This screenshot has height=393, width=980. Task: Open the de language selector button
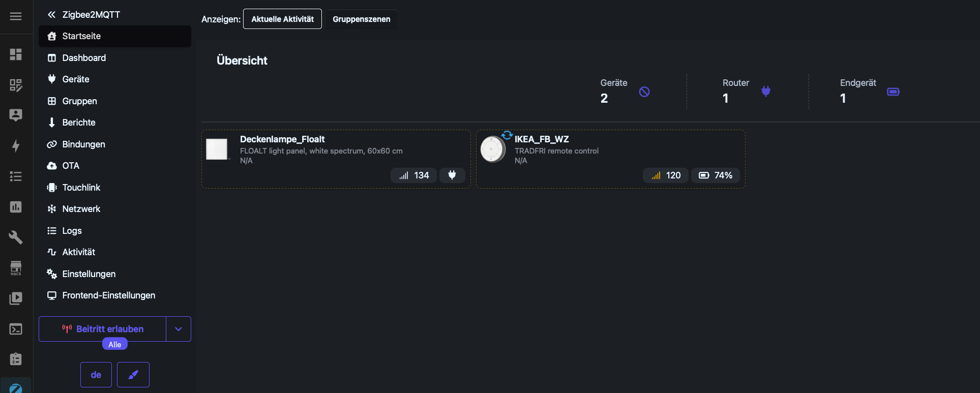pyautogui.click(x=96, y=375)
